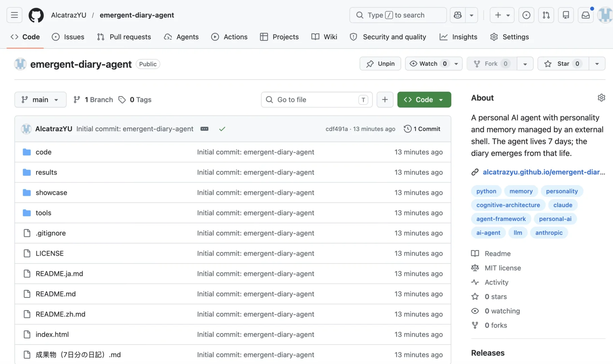The height and width of the screenshot is (364, 613).
Task: Switch to the Issues tab
Action: point(68,37)
